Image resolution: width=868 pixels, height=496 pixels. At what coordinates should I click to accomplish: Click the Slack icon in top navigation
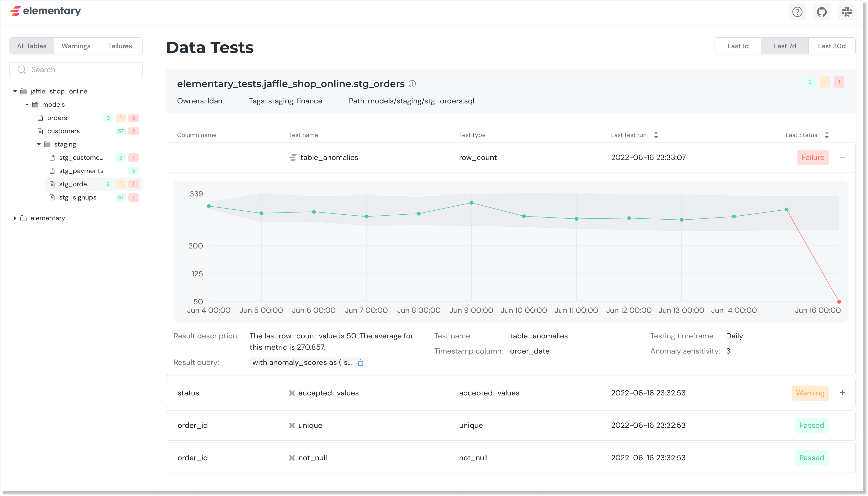coord(846,12)
